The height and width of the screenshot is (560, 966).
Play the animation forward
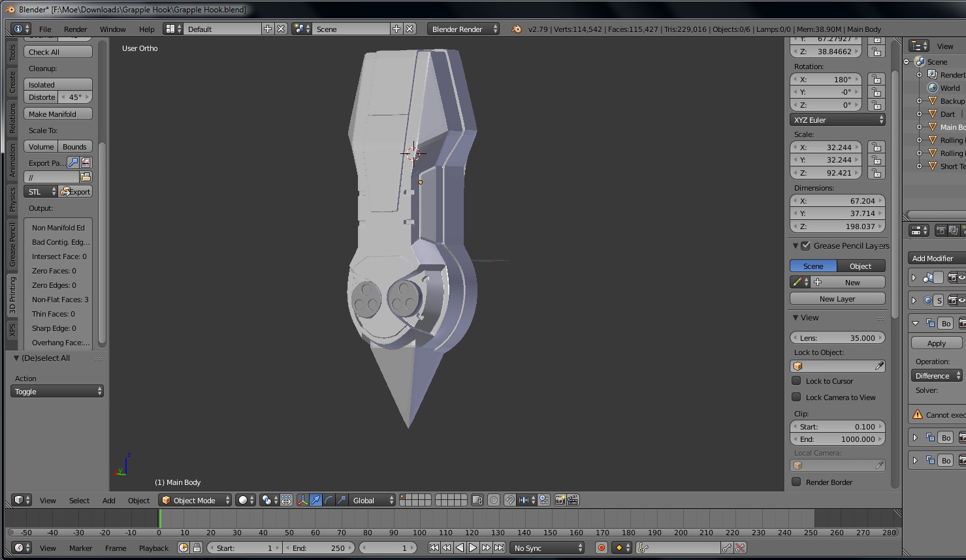pyautogui.click(x=473, y=548)
